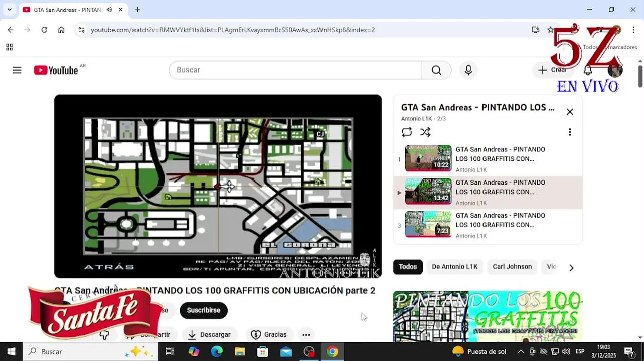This screenshot has height=361, width=644.
Task: Open Task View on taskbar
Action: [170, 351]
